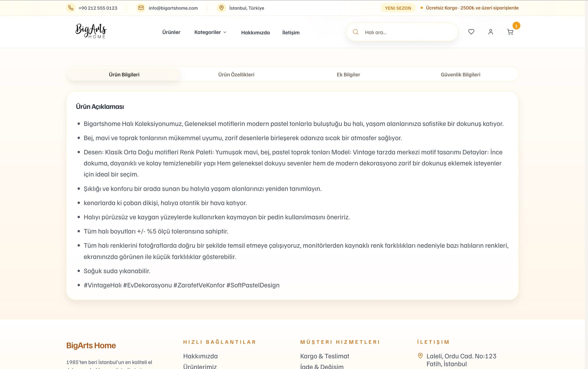
Task: Open the user account icon
Action: tap(491, 32)
